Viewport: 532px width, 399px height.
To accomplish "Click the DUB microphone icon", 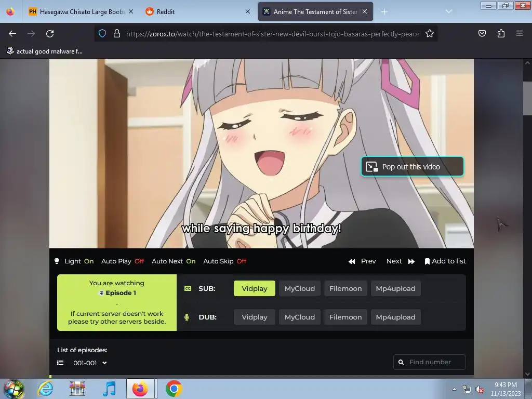I will [x=187, y=317].
